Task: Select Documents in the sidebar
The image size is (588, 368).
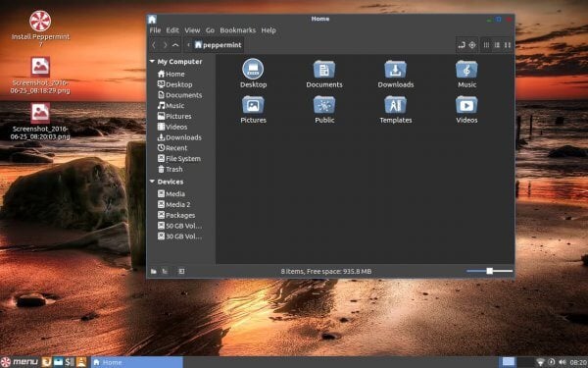Action: (x=180, y=95)
